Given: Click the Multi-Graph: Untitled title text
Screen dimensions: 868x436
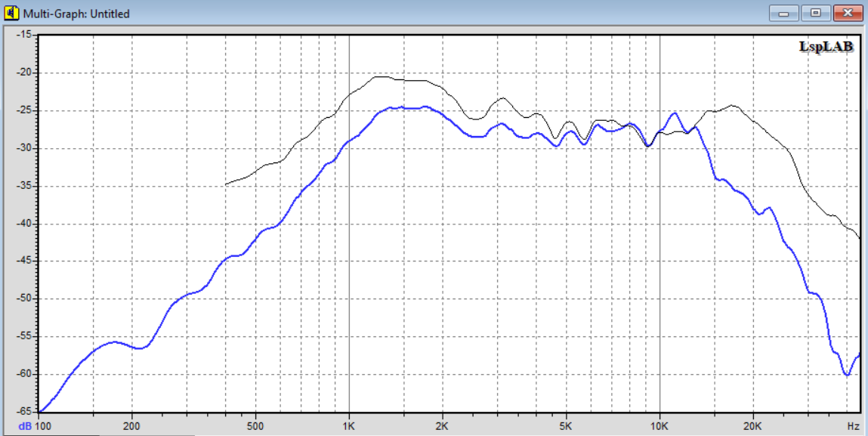Looking at the screenshot, I should [76, 14].
